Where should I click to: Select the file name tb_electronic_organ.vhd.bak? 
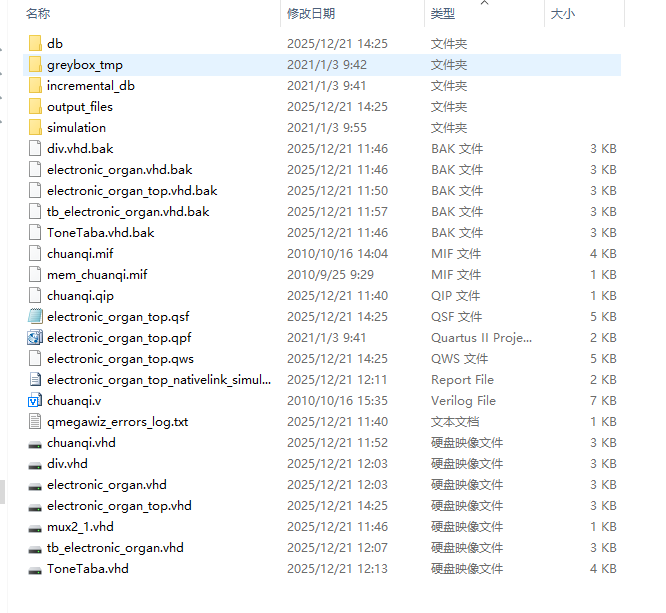128,212
